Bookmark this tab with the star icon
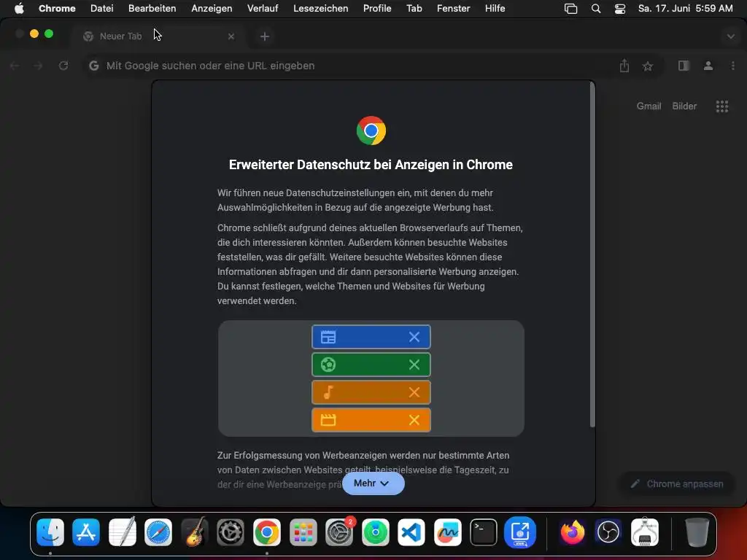This screenshot has width=747, height=560. click(648, 66)
